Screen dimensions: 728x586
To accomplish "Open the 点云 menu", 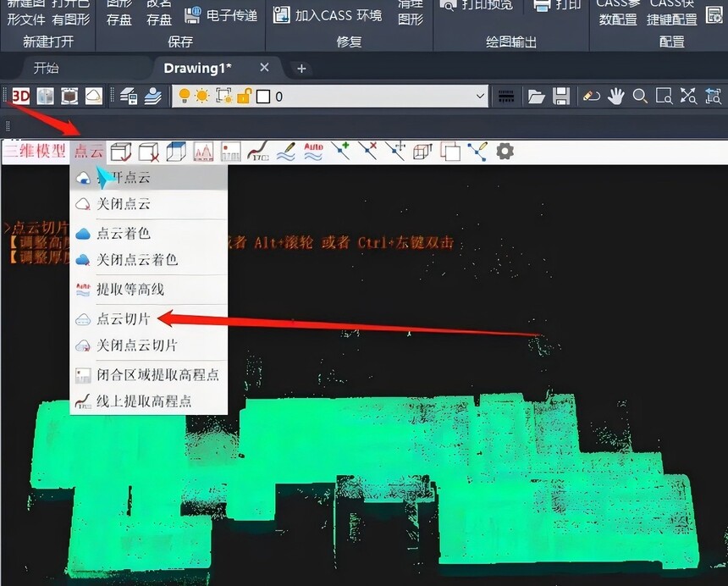I will tap(89, 152).
